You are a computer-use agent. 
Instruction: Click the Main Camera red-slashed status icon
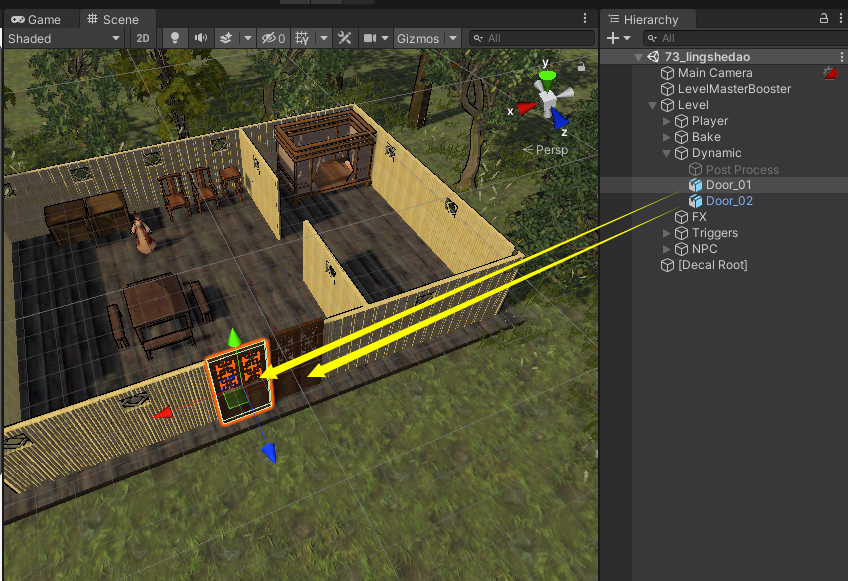(830, 73)
